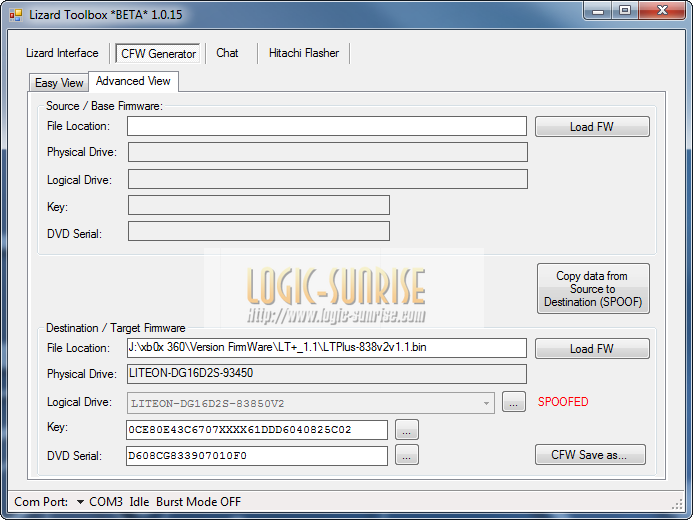Click the ellipsis button next to DVD Serial
The width and height of the screenshot is (693, 520).
(x=407, y=455)
